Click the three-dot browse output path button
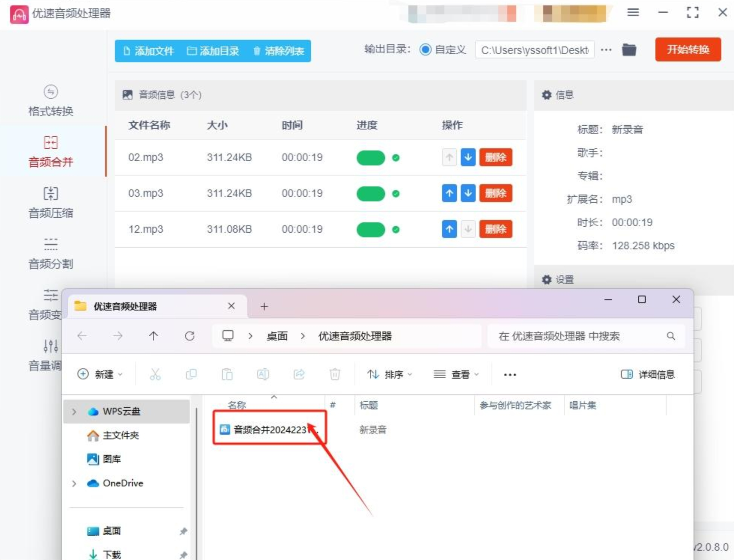The image size is (734, 560). click(606, 50)
